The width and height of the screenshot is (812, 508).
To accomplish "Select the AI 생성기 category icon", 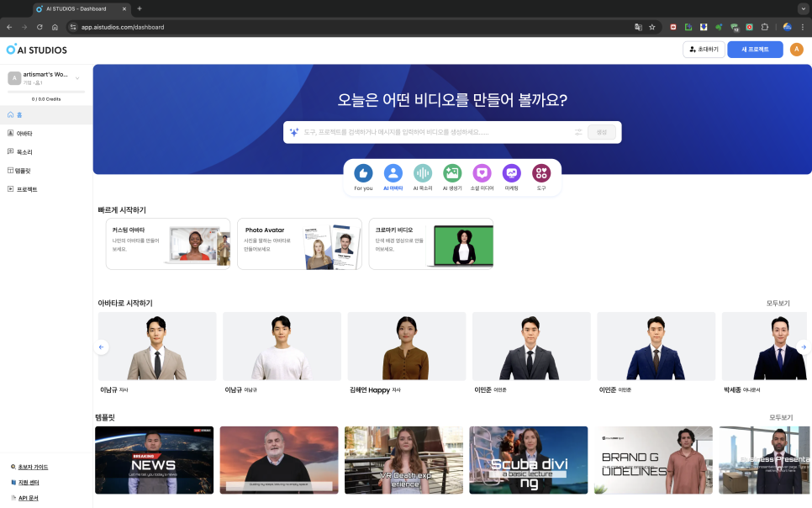I will coord(452,173).
